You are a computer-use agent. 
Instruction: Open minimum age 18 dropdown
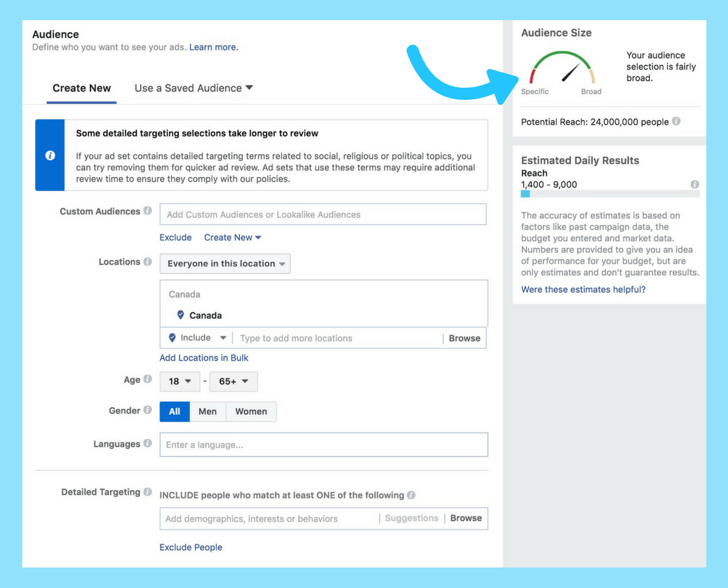[x=180, y=382]
